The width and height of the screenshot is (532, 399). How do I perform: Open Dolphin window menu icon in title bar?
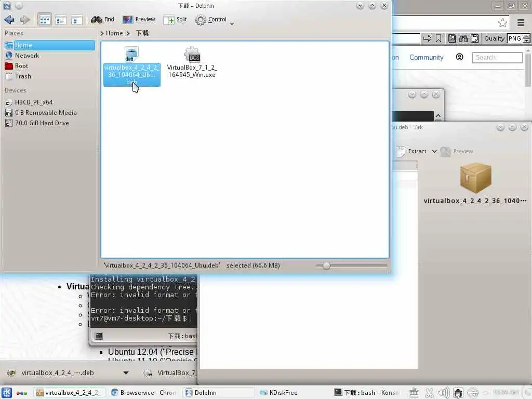(7, 6)
